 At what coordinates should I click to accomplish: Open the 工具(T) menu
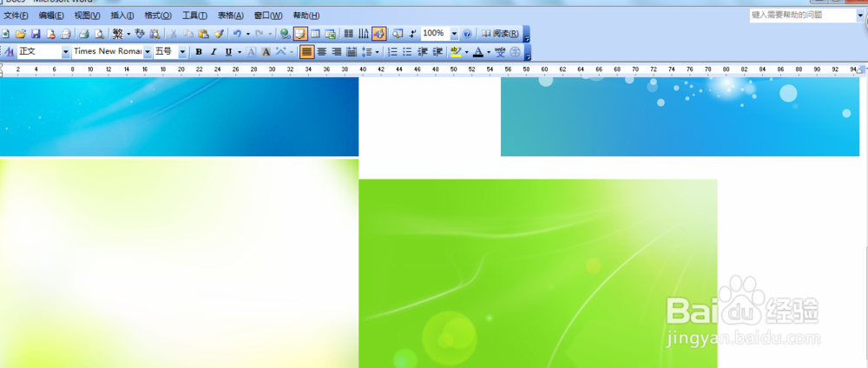click(194, 16)
